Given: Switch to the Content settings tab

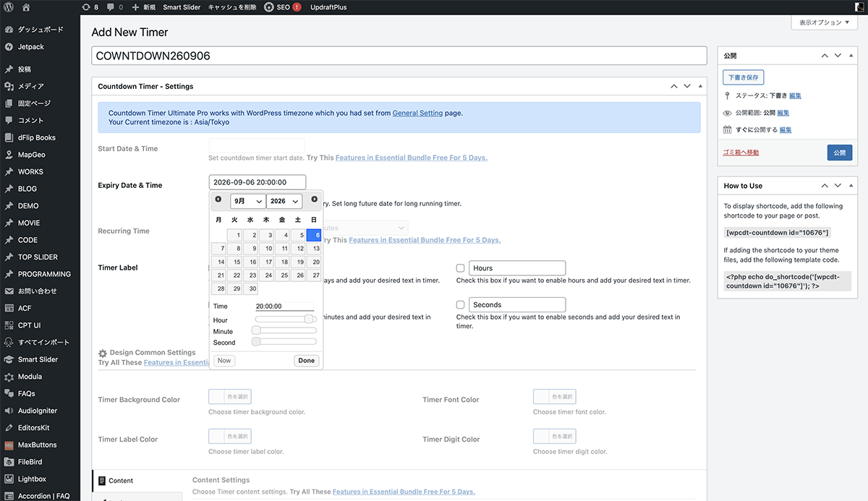Looking at the screenshot, I should click(120, 481).
